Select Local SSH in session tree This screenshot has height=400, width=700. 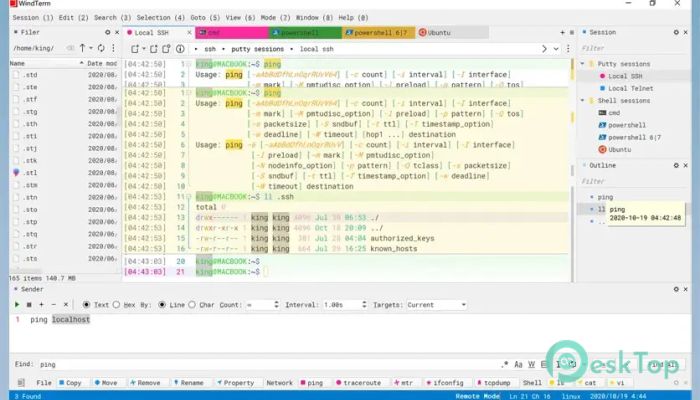pyautogui.click(x=625, y=76)
